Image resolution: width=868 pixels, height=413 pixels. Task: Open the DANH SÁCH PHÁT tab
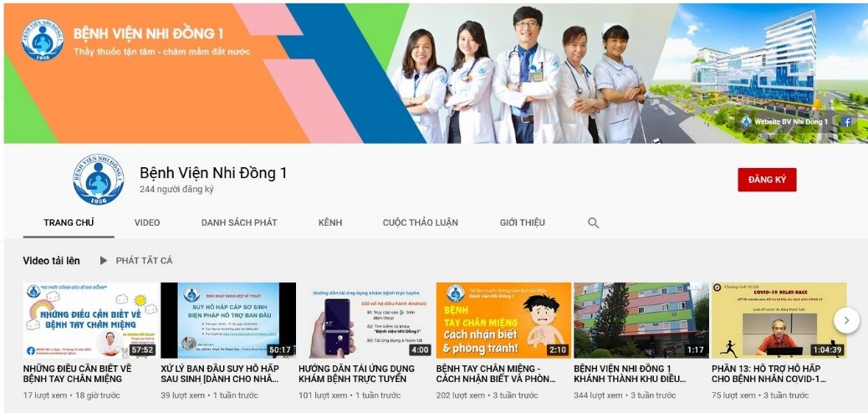pyautogui.click(x=239, y=222)
